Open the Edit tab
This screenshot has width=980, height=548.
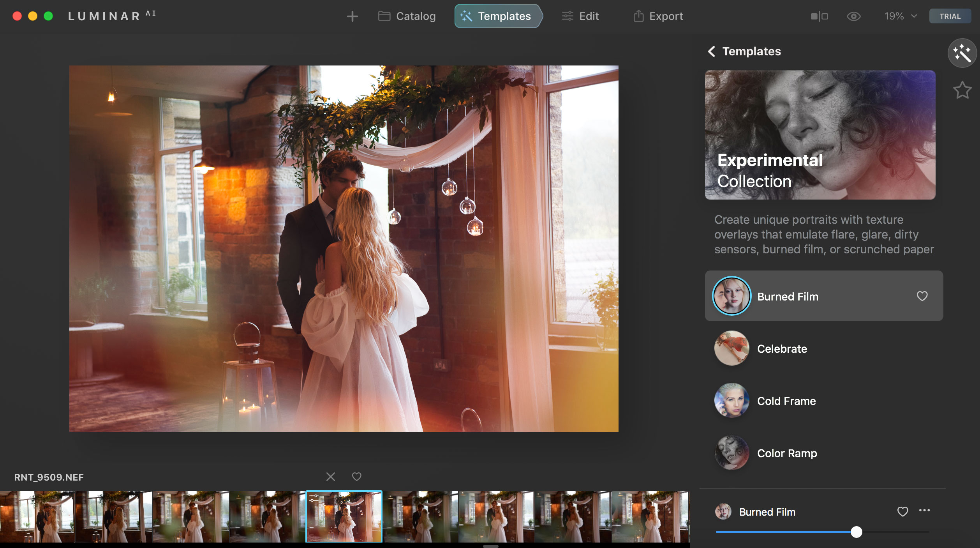pyautogui.click(x=580, y=16)
